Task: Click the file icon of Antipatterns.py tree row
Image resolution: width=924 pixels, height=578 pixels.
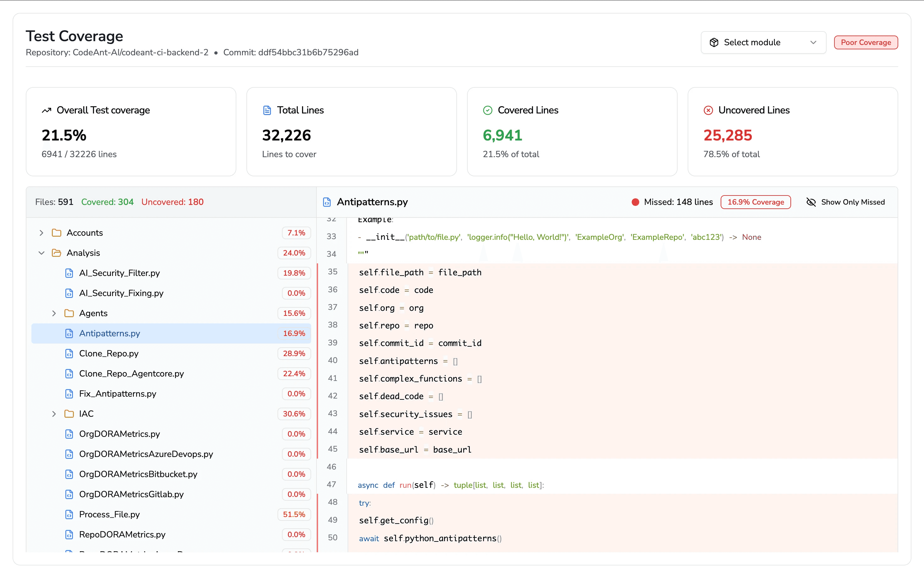Action: (69, 333)
